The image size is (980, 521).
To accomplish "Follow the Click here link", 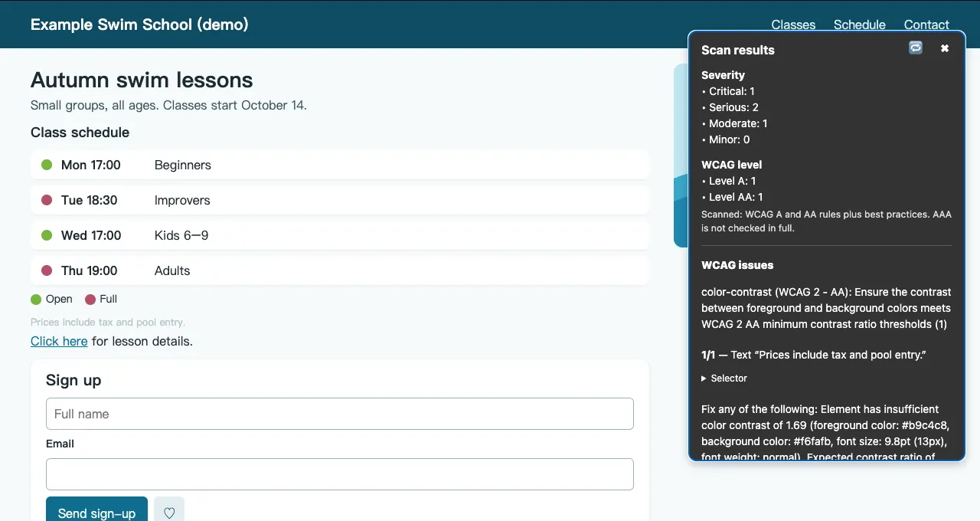I will pyautogui.click(x=59, y=341).
